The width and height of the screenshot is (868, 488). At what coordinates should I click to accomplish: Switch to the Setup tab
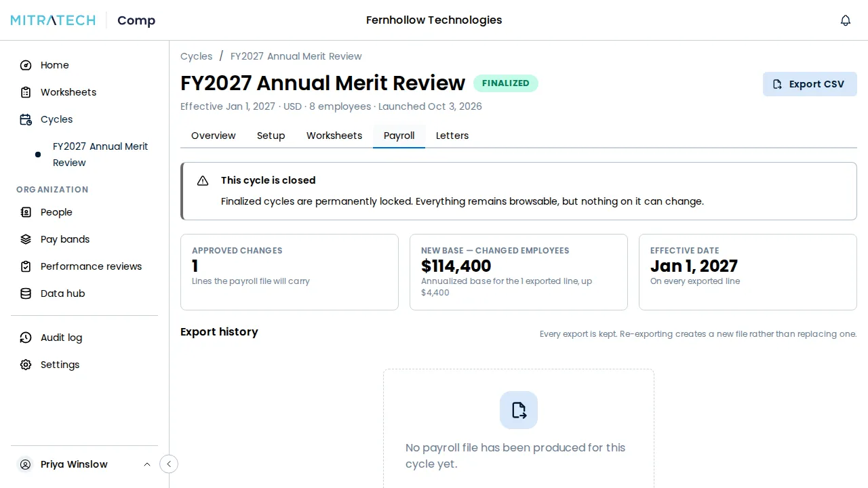(x=271, y=136)
